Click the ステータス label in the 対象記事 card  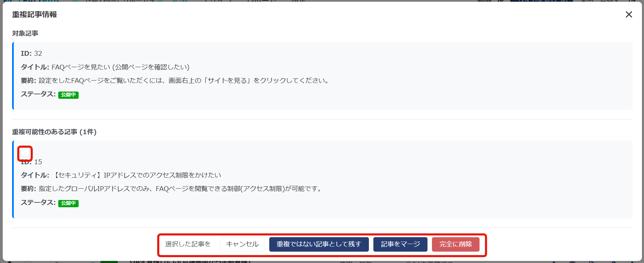(38, 94)
